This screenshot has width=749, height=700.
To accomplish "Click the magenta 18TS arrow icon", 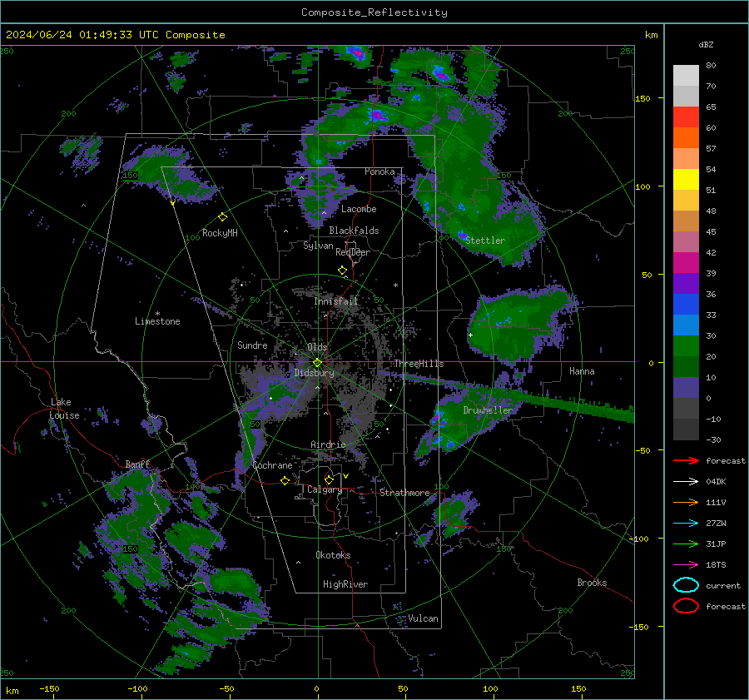I will coord(686,565).
